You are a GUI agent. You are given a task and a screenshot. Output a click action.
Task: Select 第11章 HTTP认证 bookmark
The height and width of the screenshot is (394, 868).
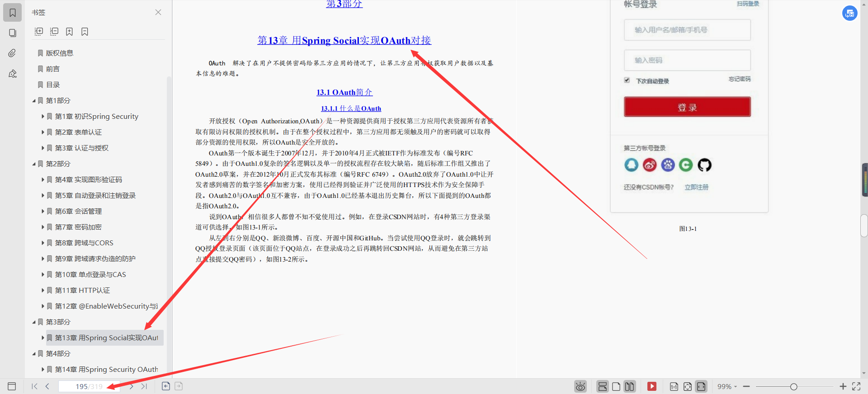coord(82,291)
